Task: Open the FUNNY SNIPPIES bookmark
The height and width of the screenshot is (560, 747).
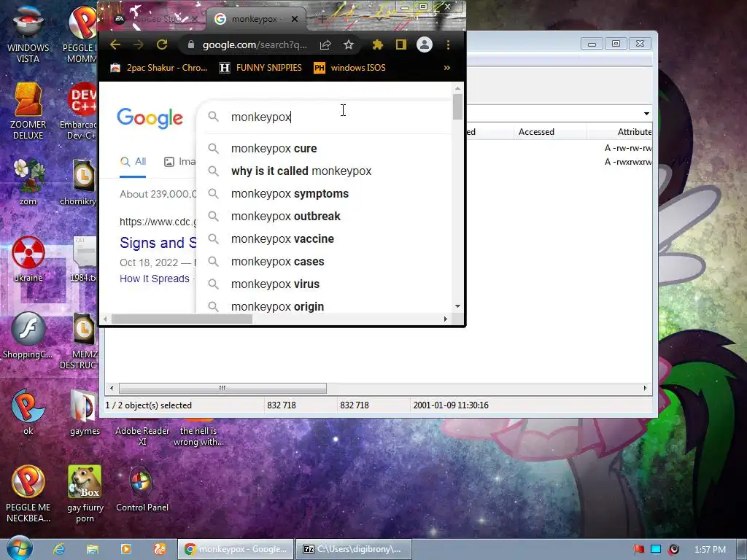Action: pyautogui.click(x=260, y=68)
